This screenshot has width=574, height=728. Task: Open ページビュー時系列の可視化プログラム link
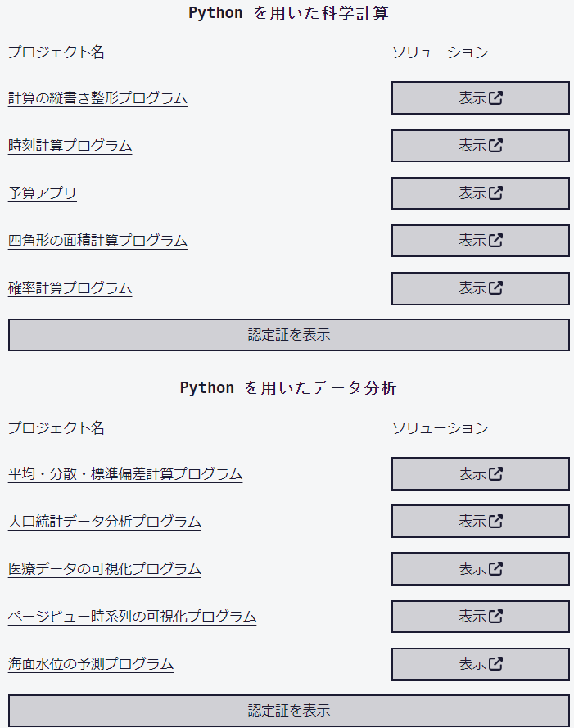tap(133, 616)
